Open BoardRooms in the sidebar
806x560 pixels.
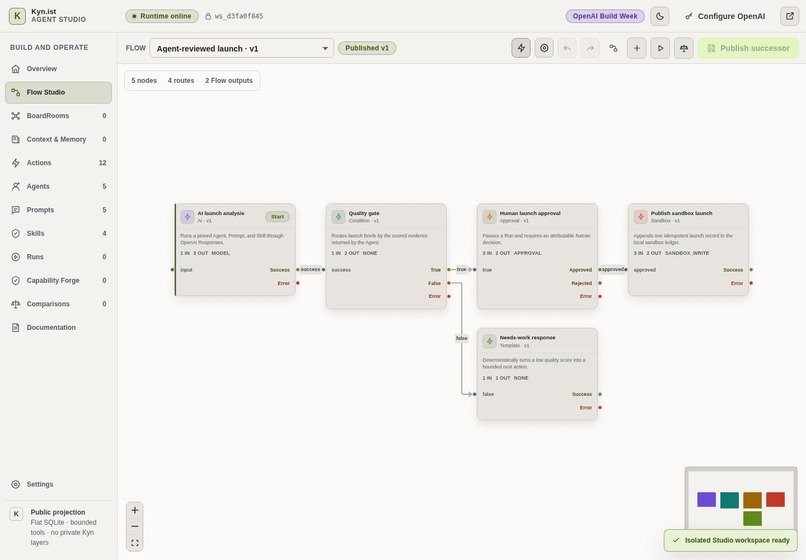click(x=58, y=116)
